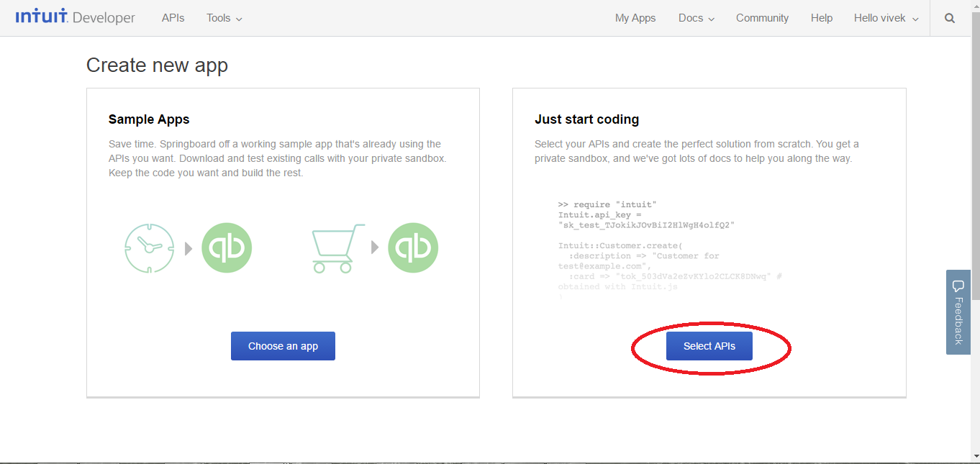Viewport: 980px width, 464px height.
Task: Click the Just start coding heading
Action: pyautogui.click(x=587, y=119)
